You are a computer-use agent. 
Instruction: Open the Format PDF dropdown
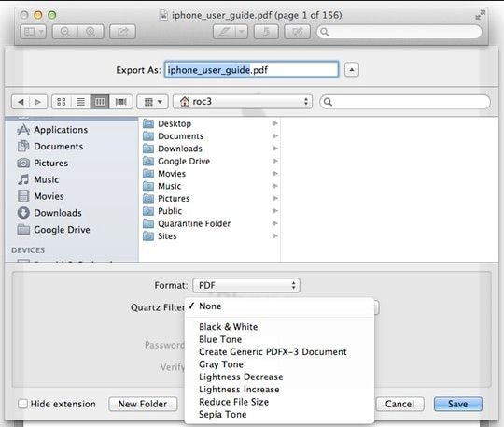[246, 285]
